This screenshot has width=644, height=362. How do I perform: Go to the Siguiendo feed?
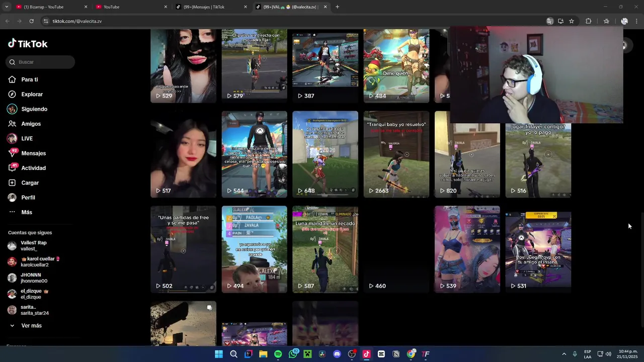coord(34,109)
